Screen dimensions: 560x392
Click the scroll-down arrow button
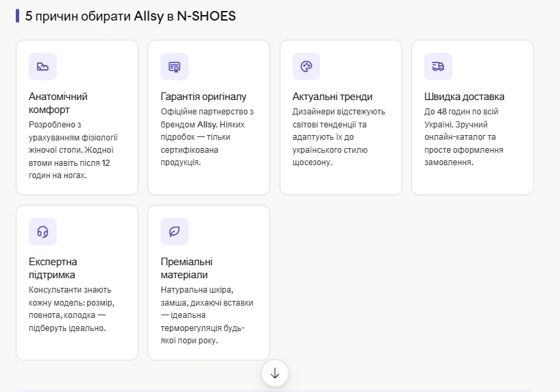pos(275,373)
